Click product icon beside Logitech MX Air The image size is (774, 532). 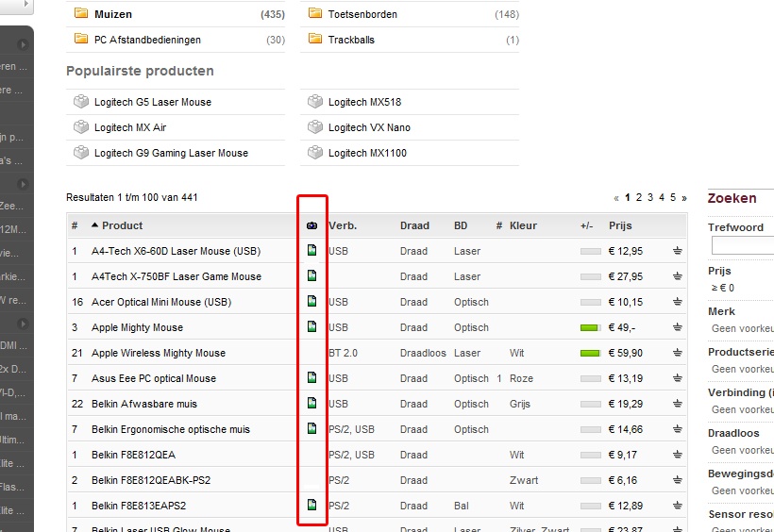coord(81,127)
